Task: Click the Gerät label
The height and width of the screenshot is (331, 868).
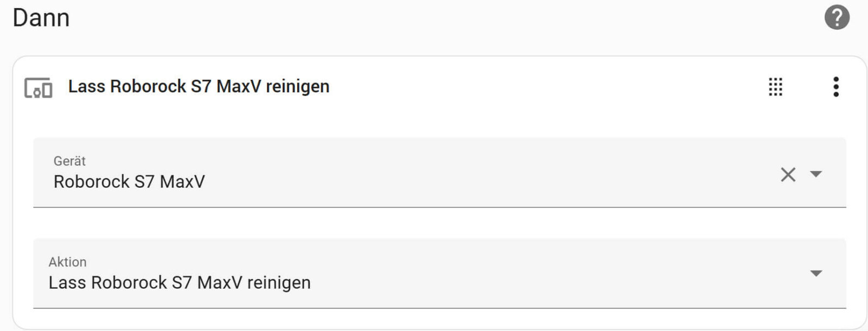Action: click(x=68, y=161)
